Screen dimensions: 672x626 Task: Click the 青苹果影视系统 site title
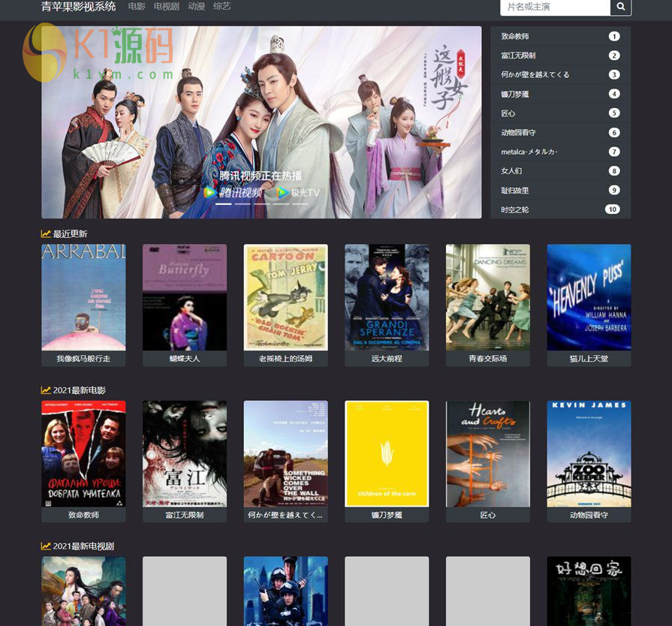78,7
